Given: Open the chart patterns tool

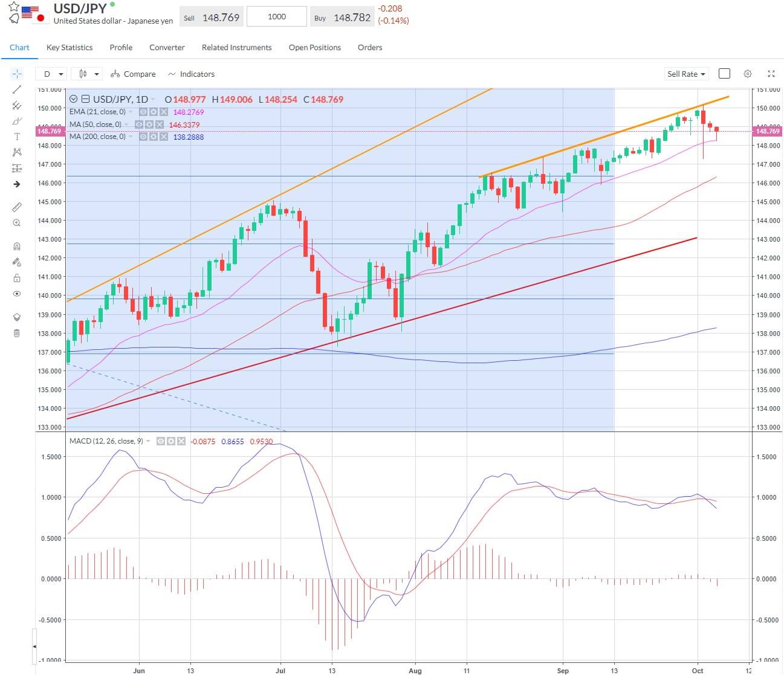Looking at the screenshot, I should pos(17,152).
